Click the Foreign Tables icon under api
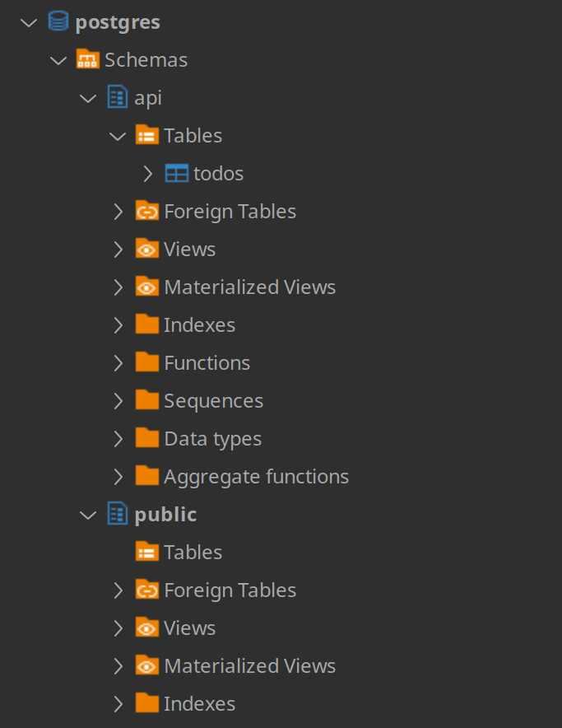 pyautogui.click(x=147, y=211)
